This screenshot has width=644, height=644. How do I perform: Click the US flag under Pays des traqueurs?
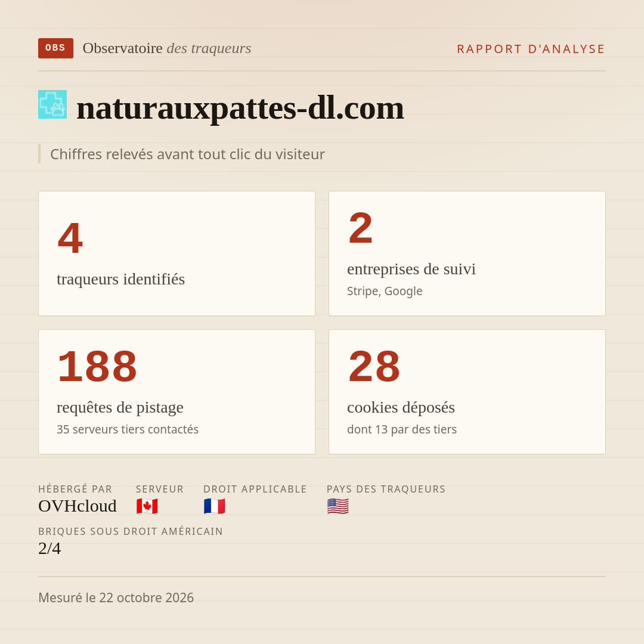tap(338, 506)
